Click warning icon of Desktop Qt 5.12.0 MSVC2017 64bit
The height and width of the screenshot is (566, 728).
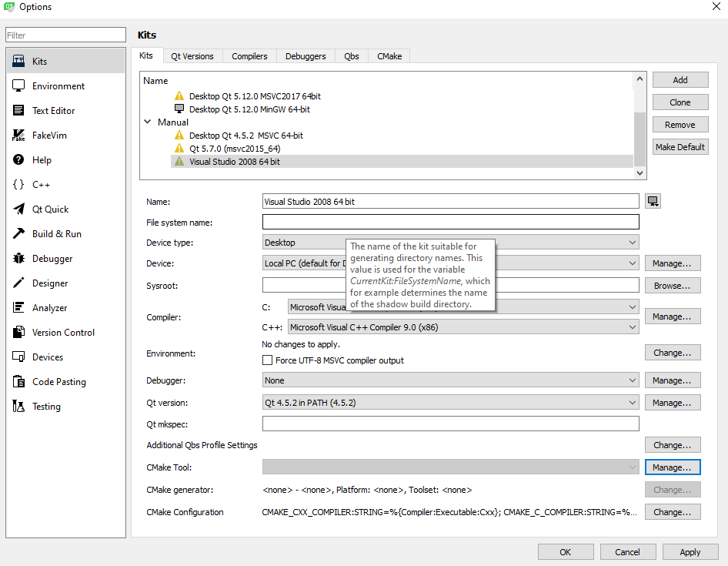coord(179,95)
